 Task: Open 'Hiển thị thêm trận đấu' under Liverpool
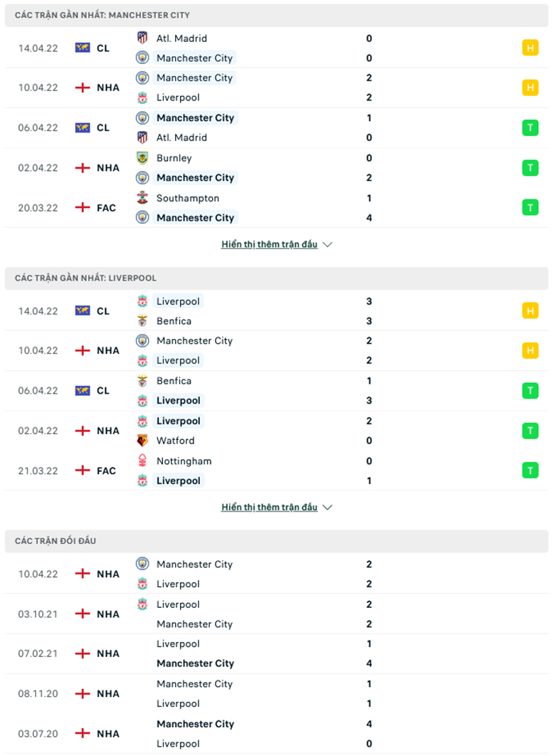(269, 508)
